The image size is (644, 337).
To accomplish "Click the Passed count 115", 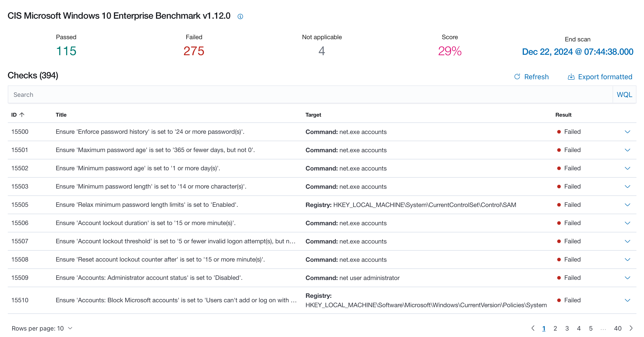I will (66, 51).
